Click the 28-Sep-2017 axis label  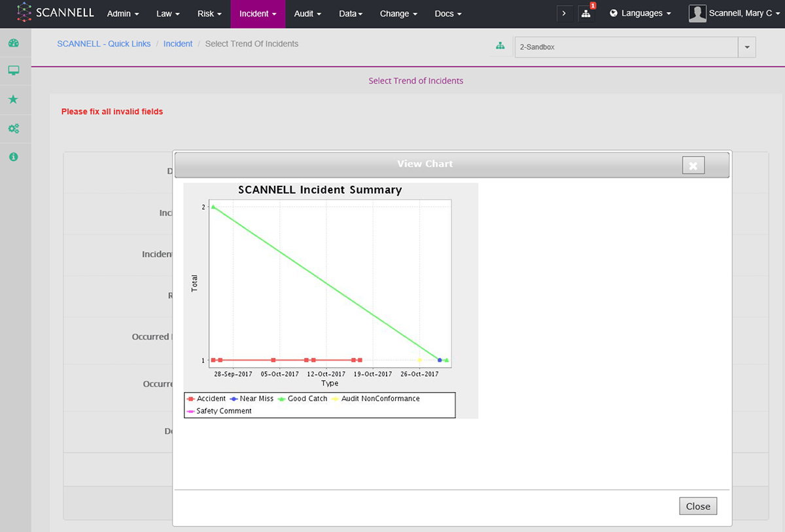(x=234, y=374)
